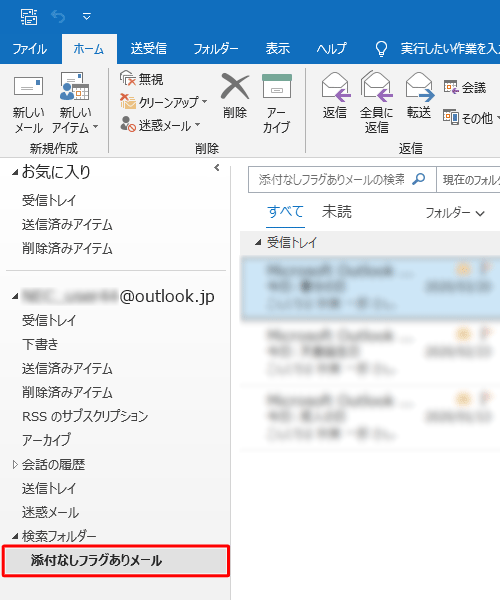Open the フォルダー ribbon tab

click(x=215, y=49)
